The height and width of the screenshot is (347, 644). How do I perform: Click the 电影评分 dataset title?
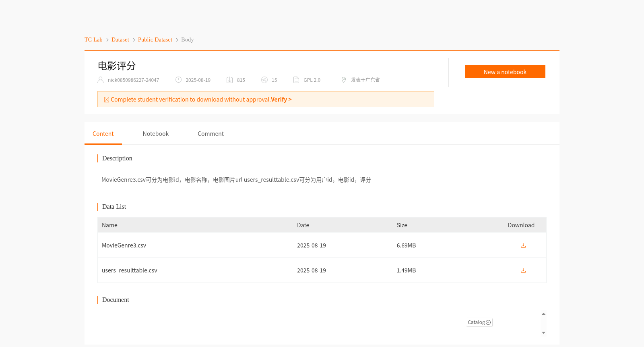tap(117, 66)
